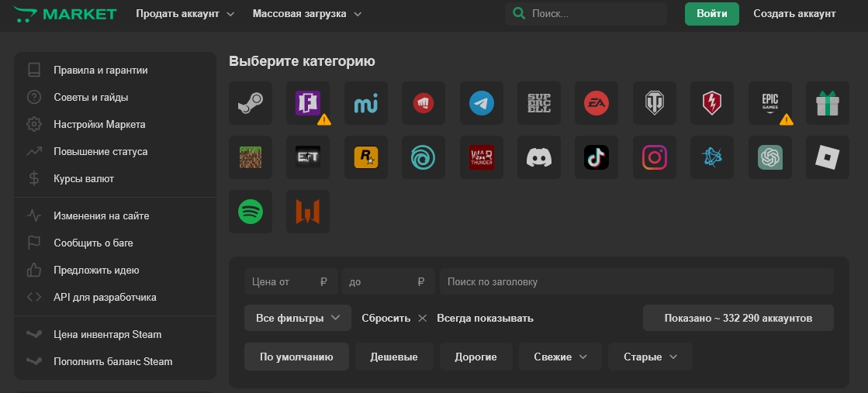868x393 pixels.
Task: Select the Minecraft grass block icon
Action: (x=251, y=157)
